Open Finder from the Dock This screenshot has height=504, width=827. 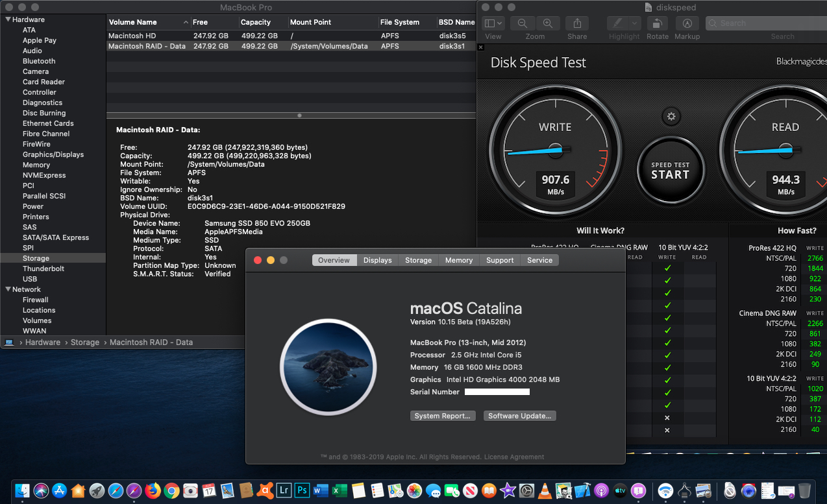tap(23, 490)
